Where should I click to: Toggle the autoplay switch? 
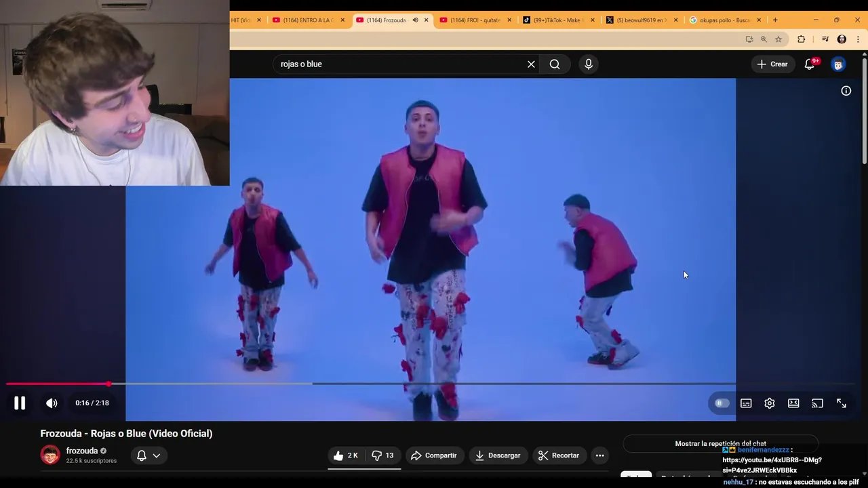point(722,403)
